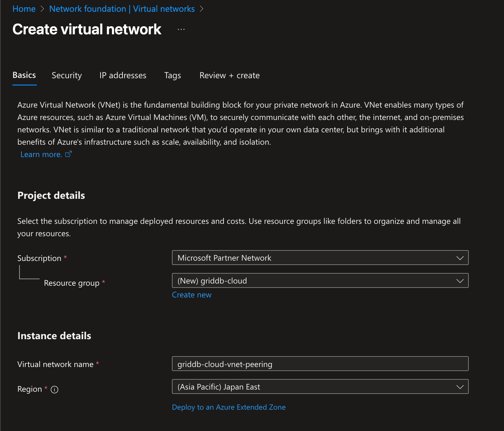Viewport: 504px width, 431px height.
Task: Click the chevron arrow in Subscription field
Action: (x=460, y=258)
